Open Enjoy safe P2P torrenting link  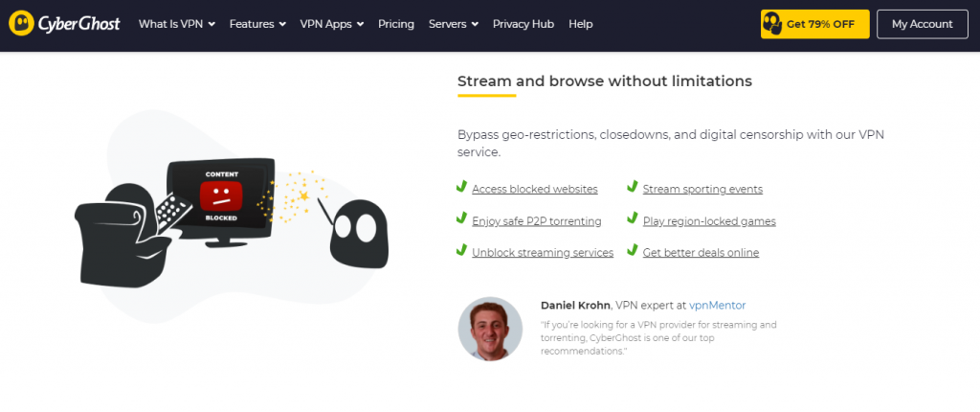point(536,221)
